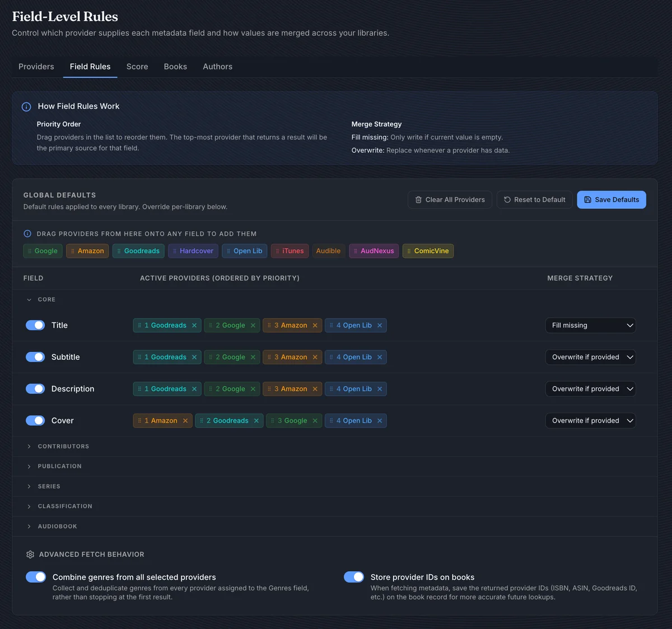
Task: Remove Goodreads from the Cover field
Action: click(256, 421)
